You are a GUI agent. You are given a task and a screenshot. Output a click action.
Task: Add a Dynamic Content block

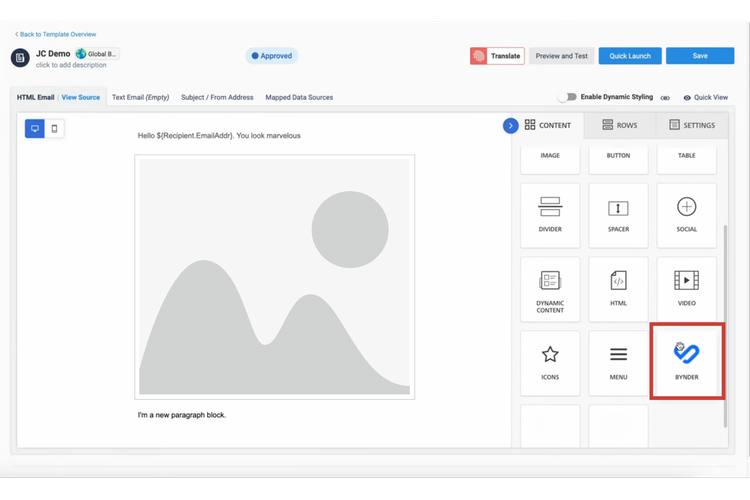tap(550, 289)
